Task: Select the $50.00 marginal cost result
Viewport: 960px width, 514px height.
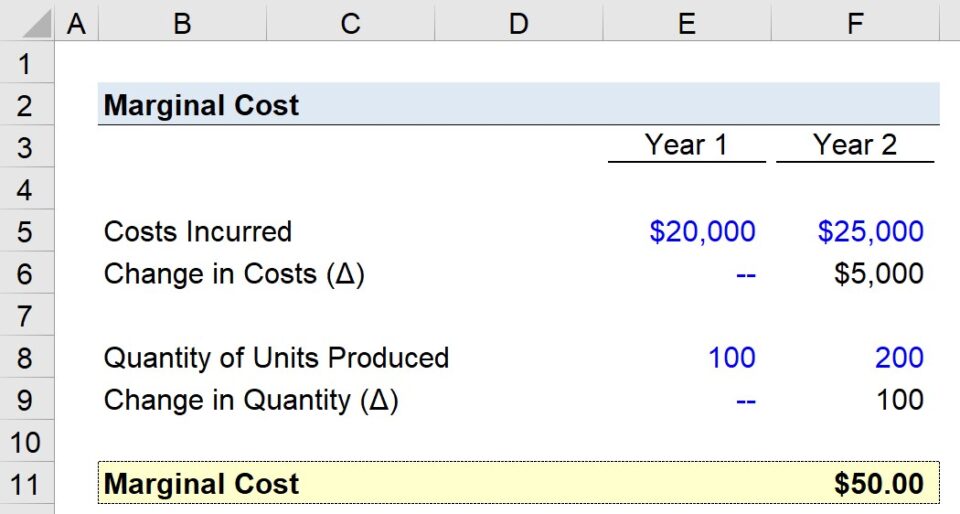Action: click(x=879, y=483)
